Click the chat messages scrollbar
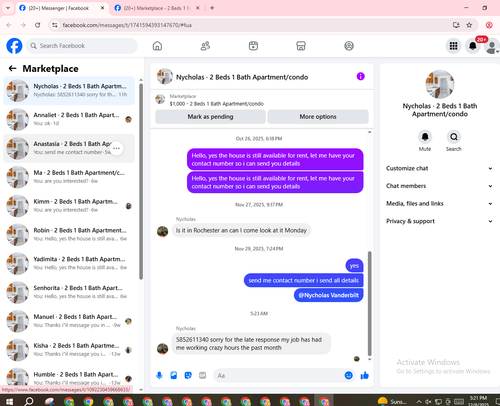The height and width of the screenshot is (406, 500). [x=369, y=303]
